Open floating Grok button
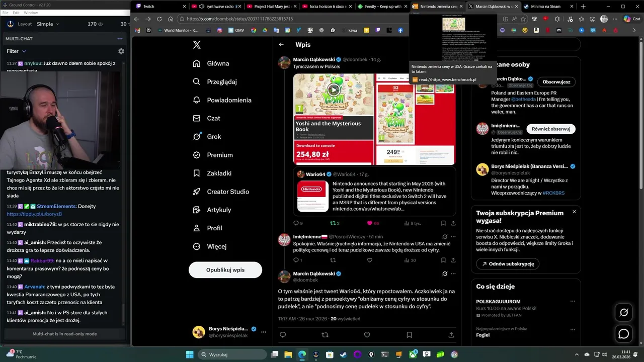644x362 pixels. pyautogui.click(x=624, y=312)
